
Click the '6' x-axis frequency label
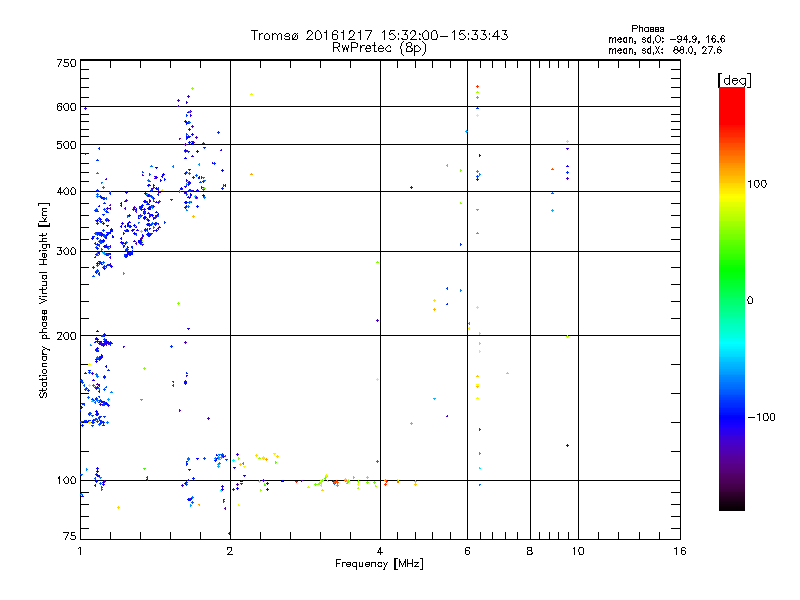[x=467, y=551]
